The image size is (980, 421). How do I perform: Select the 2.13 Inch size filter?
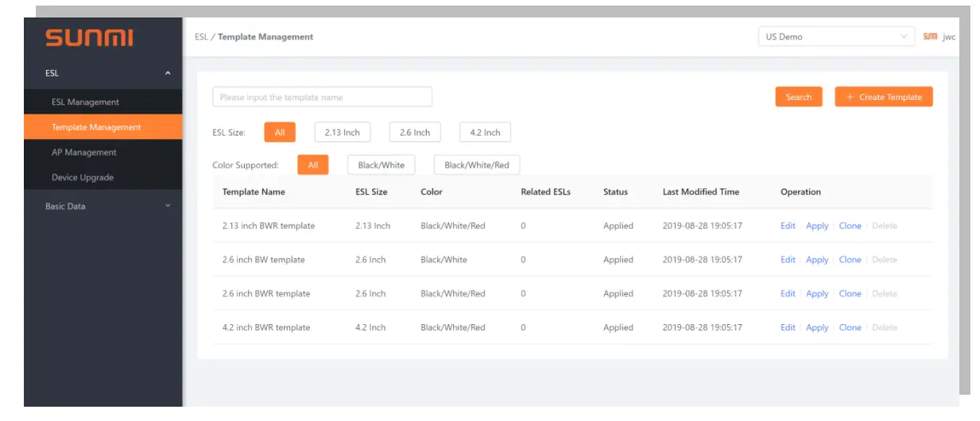point(342,133)
